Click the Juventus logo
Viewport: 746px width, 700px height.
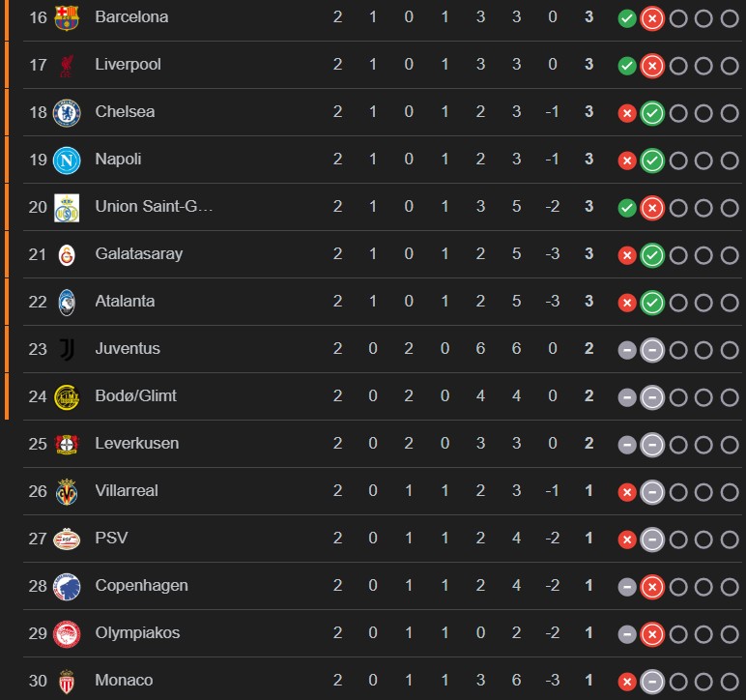(x=67, y=349)
